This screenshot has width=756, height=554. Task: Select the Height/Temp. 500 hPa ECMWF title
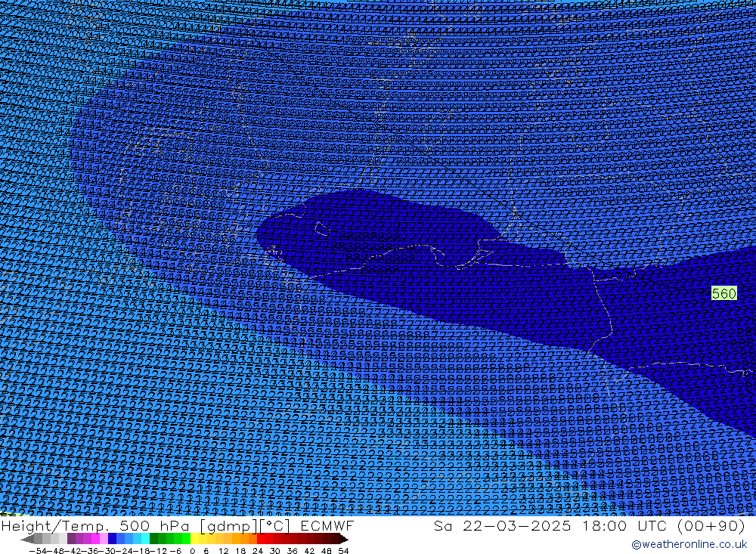click(x=178, y=525)
